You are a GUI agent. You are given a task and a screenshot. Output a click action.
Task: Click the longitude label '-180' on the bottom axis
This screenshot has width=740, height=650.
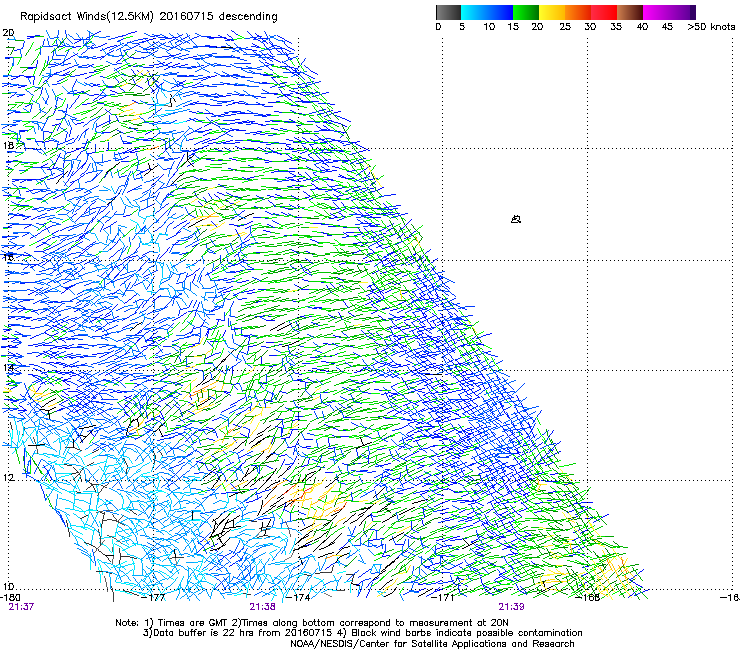10,597
